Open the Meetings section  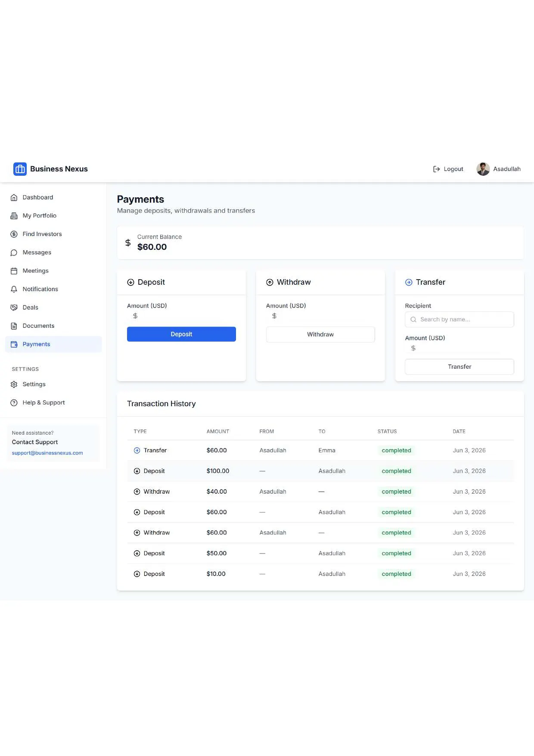pos(53,271)
